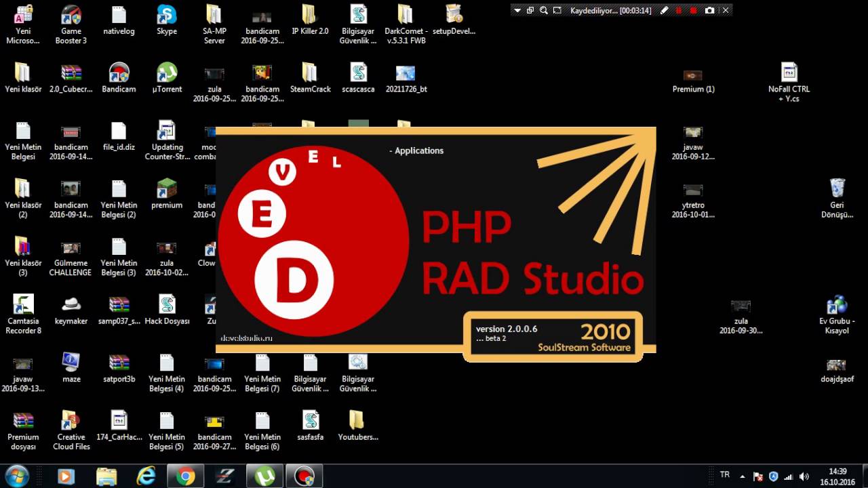Viewport: 868px width, 488px height.
Task: Activate the pencil draw tool in recording bar
Action: 664,10
